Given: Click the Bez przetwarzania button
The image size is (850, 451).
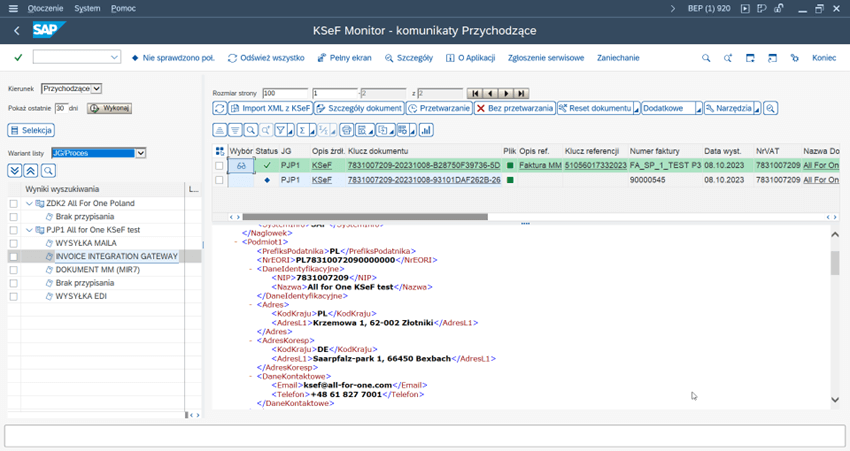Looking at the screenshot, I should 515,108.
